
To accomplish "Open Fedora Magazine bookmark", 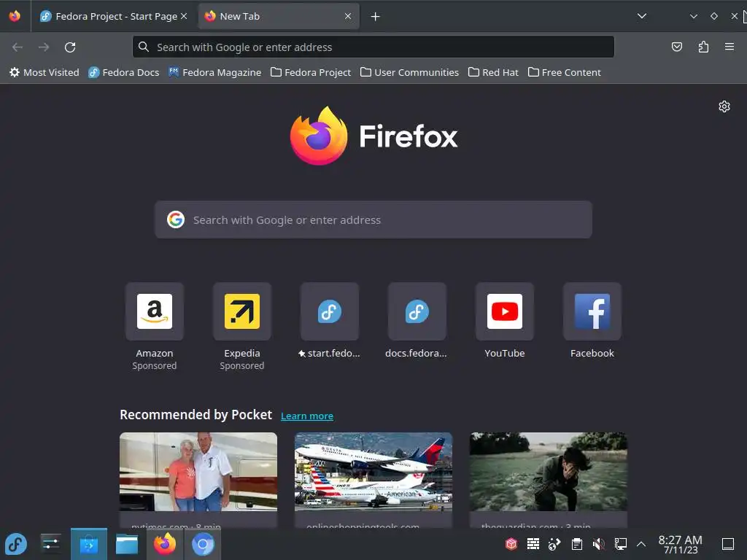I will 215,72.
